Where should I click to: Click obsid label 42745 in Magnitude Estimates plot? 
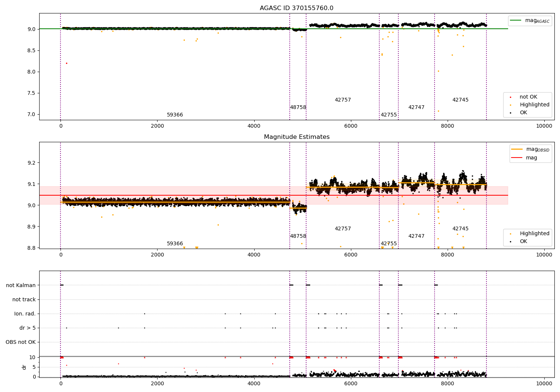coord(460,229)
